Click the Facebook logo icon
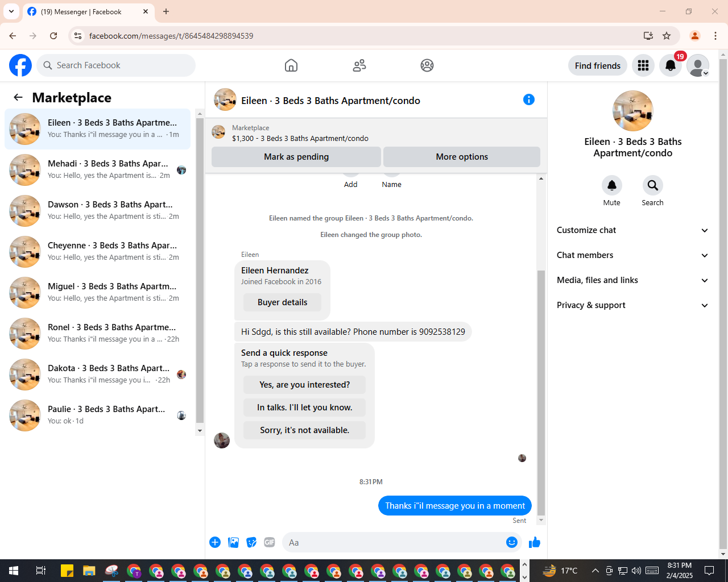The image size is (728, 582). coord(20,65)
